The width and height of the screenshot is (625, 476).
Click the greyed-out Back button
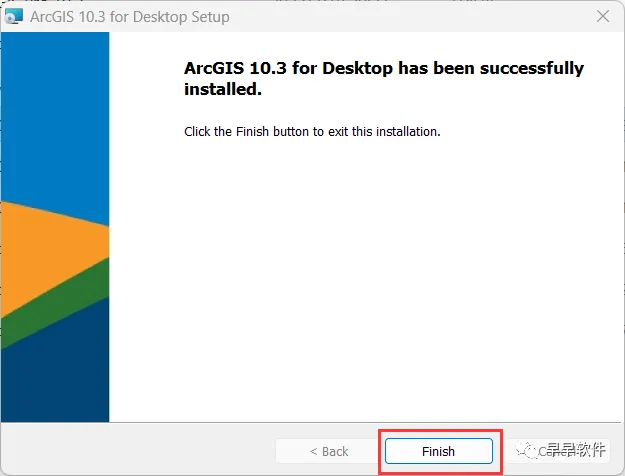(x=328, y=451)
